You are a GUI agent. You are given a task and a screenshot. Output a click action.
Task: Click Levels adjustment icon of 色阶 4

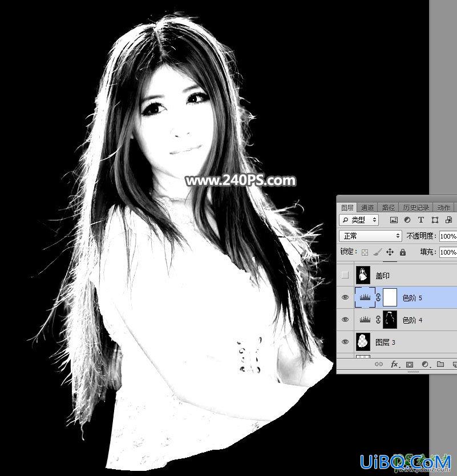tap(365, 320)
